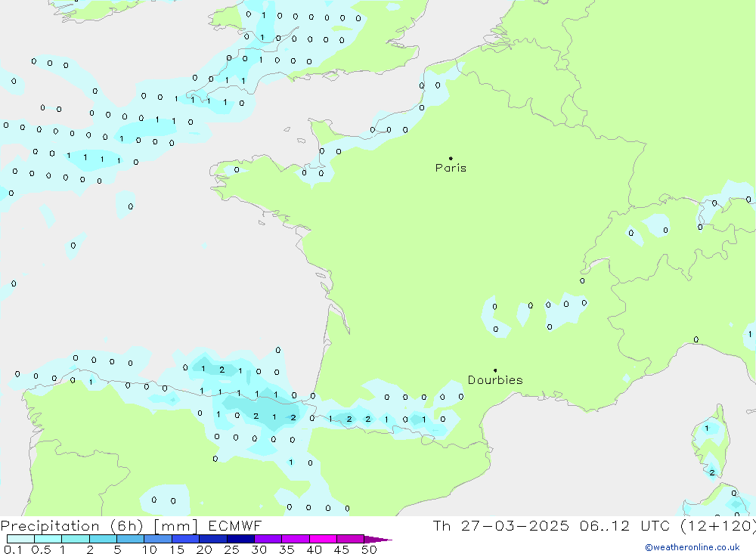
Task: Click the legend value 50
Action: 369,549
